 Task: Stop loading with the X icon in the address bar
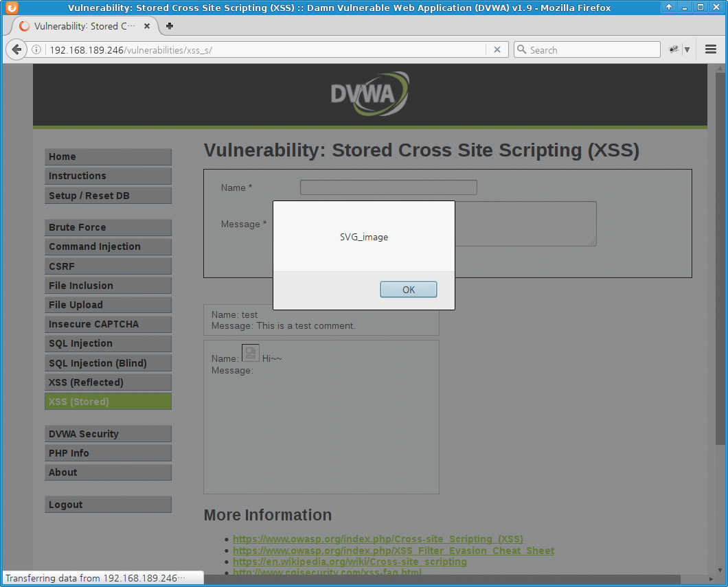click(497, 49)
